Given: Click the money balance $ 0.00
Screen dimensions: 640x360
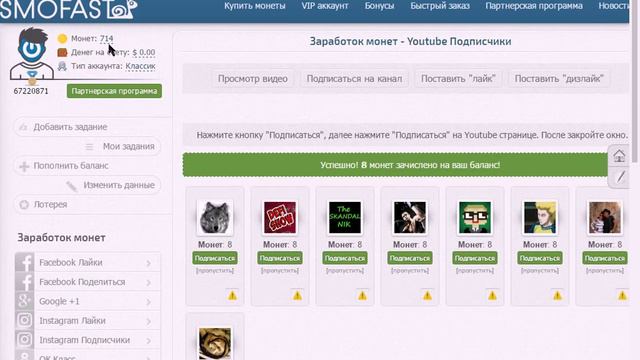Looking at the screenshot, I should 144,53.
